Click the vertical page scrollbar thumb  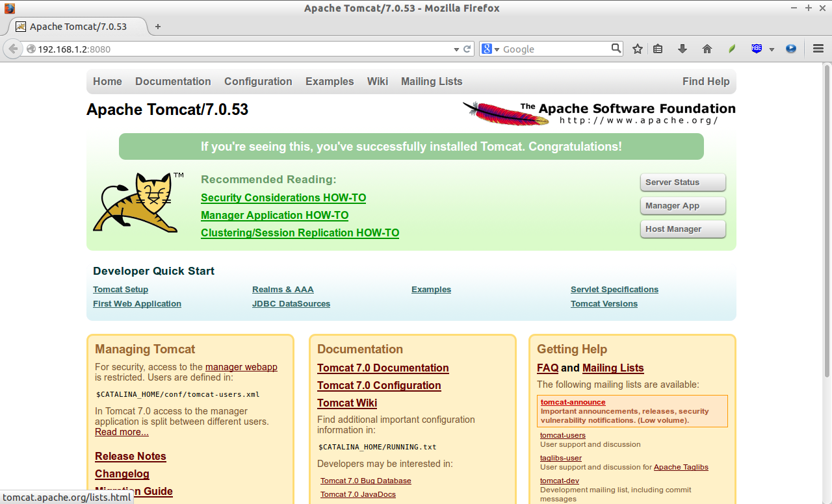tap(827, 221)
